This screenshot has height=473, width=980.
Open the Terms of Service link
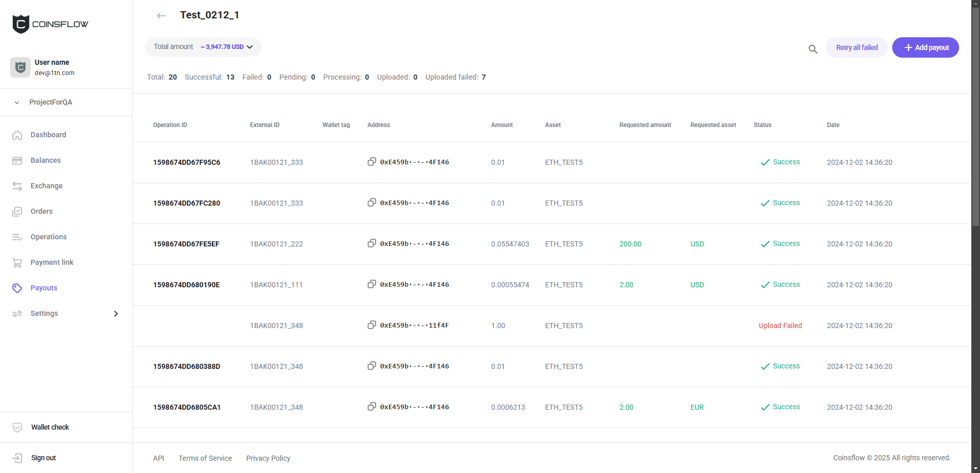click(205, 458)
